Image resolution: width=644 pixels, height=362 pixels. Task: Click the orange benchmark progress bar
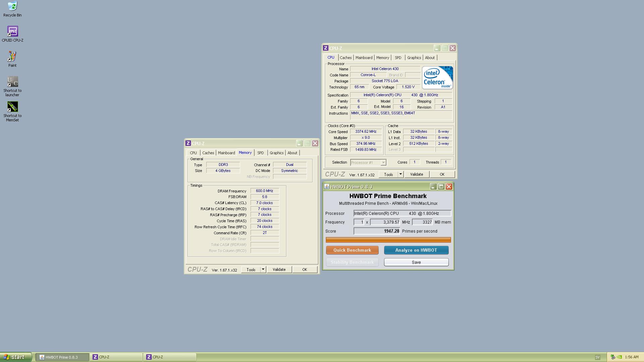coord(388,240)
